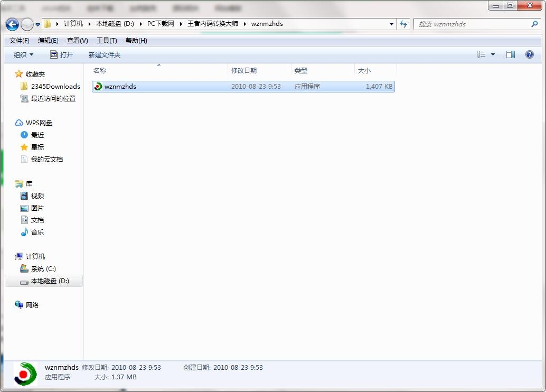Select 王者内码转换大师 in the address breadcrumb
This screenshot has width=546, height=392.
point(213,24)
